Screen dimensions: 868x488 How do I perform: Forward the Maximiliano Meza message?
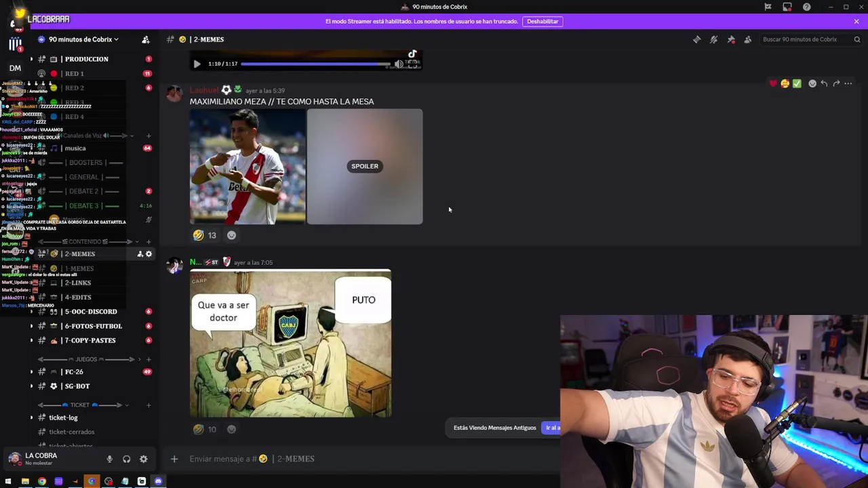coord(836,83)
